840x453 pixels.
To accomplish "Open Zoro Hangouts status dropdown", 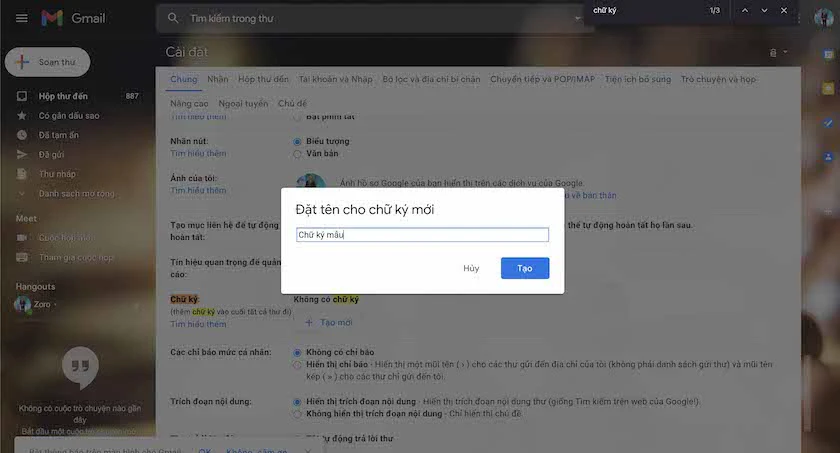I will pos(55,305).
